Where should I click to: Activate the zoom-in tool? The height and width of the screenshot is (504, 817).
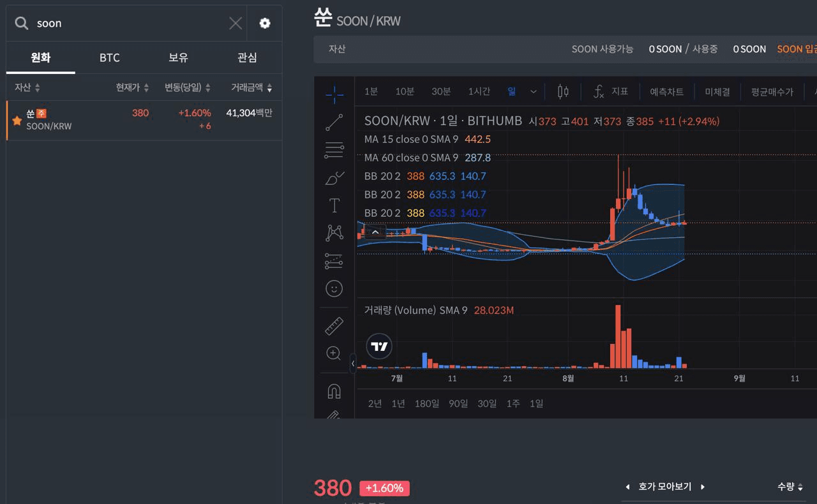coord(334,353)
